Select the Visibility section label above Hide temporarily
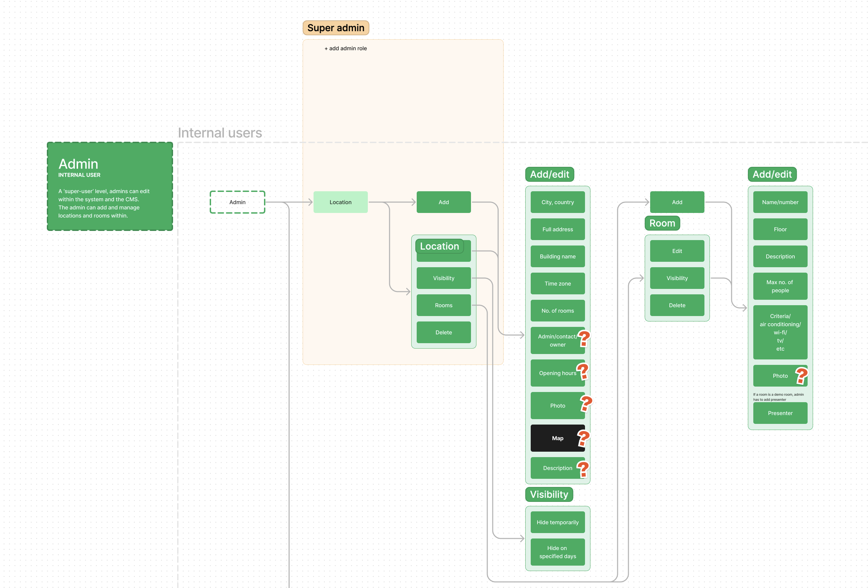Viewport: 868px width, 588px height. 549,494
